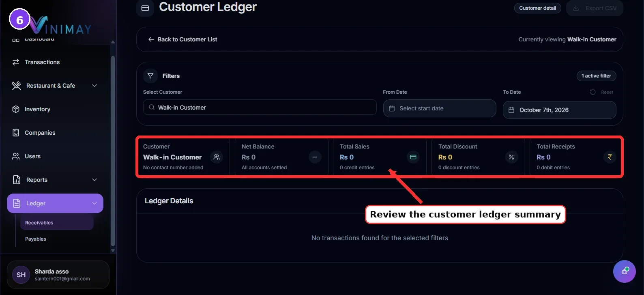Open the Select Customer search dropdown
Viewport: 644px width, 295px height.
260,108
